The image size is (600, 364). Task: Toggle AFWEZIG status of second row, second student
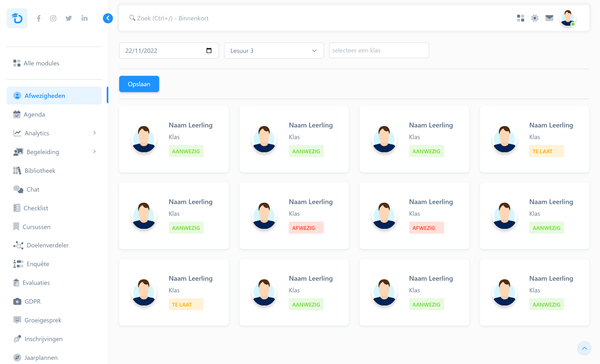tap(306, 228)
